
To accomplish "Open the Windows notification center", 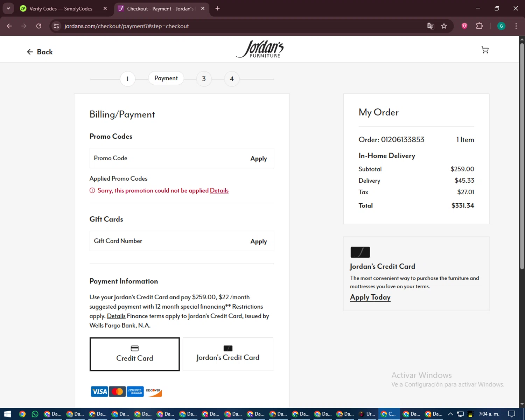I will pos(512,414).
